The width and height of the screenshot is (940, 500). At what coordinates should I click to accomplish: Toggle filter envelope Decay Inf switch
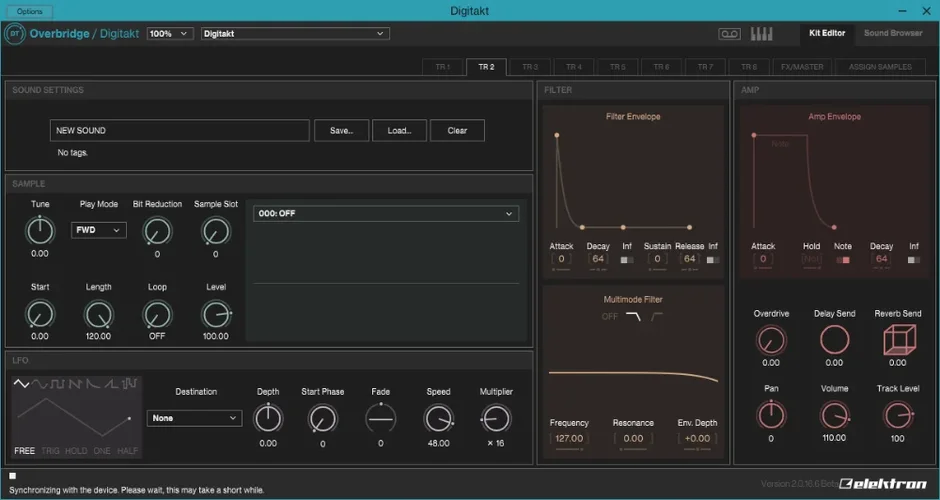click(x=626, y=260)
